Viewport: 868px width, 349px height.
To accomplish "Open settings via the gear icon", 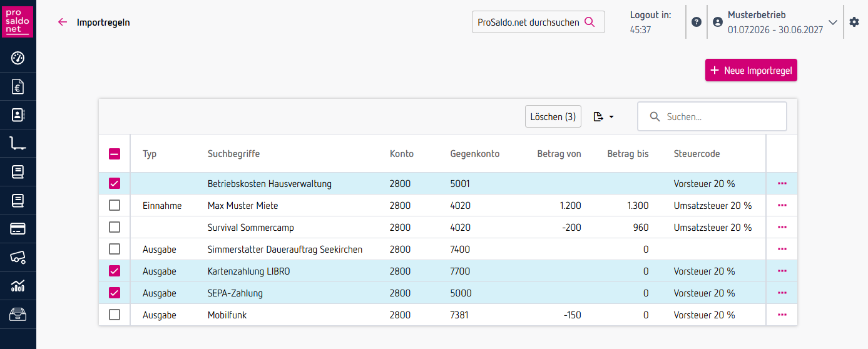I will click(854, 22).
